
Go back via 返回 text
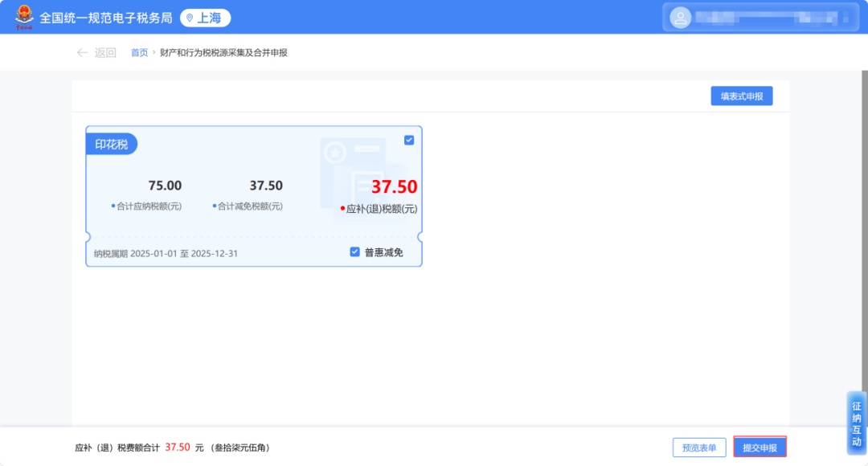pos(104,52)
